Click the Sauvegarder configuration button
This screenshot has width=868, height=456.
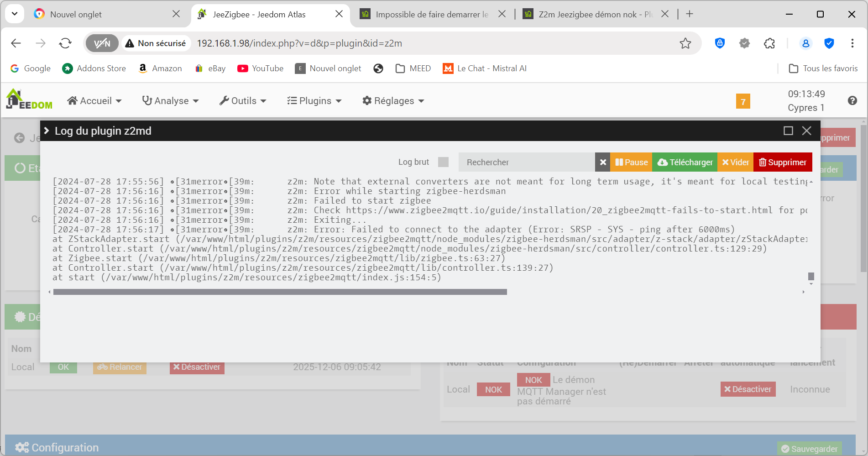(x=810, y=449)
